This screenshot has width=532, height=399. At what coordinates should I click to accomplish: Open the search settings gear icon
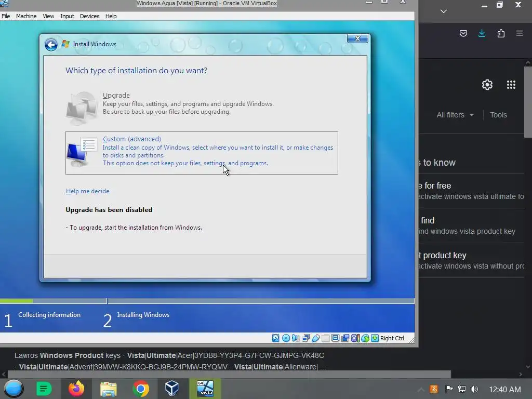[487, 85]
